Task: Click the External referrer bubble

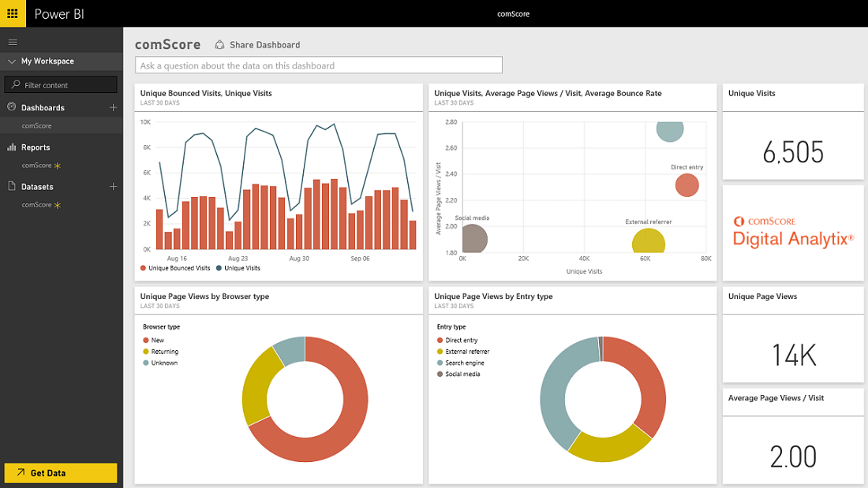Action: (648, 240)
